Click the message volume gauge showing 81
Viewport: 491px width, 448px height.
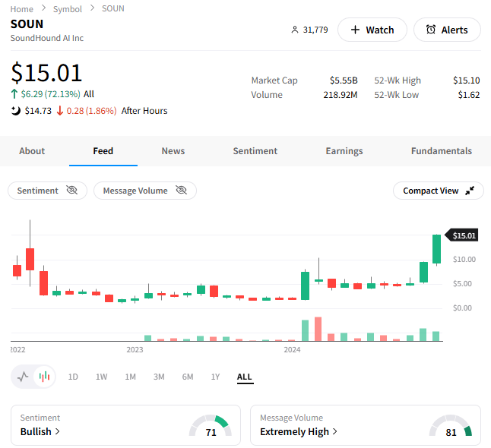coord(450,425)
